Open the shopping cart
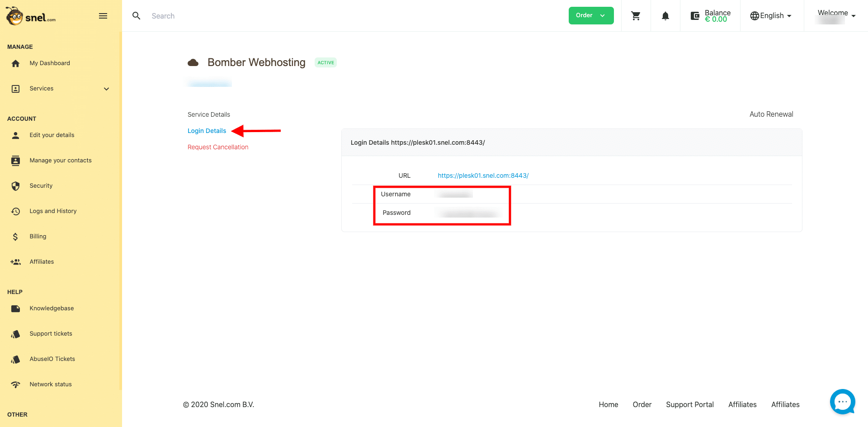This screenshot has width=868, height=427. pos(636,16)
